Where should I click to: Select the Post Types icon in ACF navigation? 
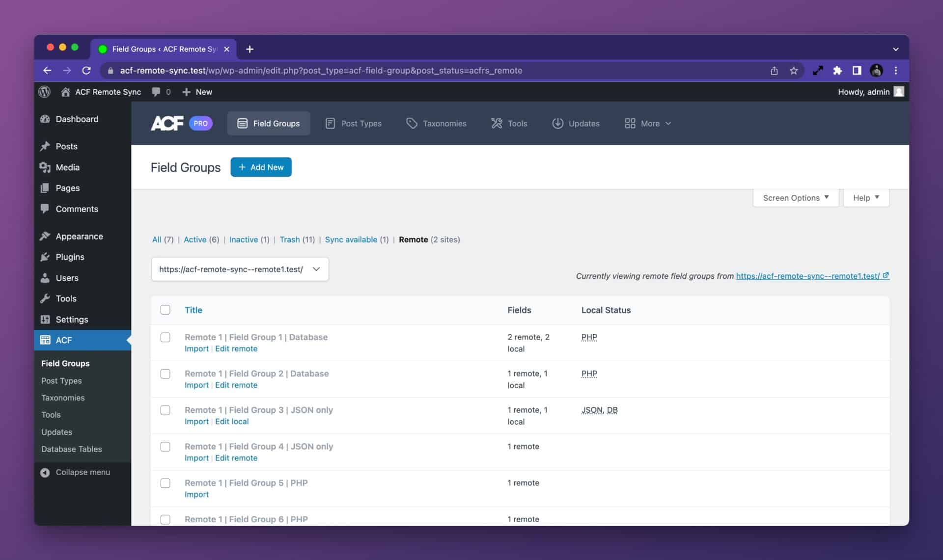331,123
